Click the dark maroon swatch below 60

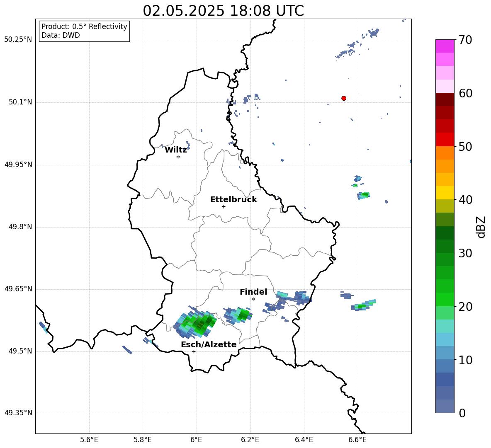[x=445, y=99]
